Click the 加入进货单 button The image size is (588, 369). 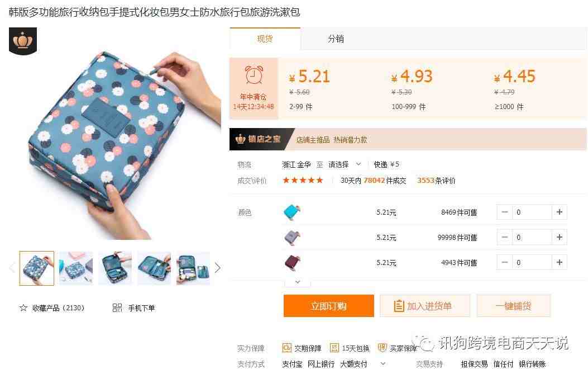coord(424,306)
